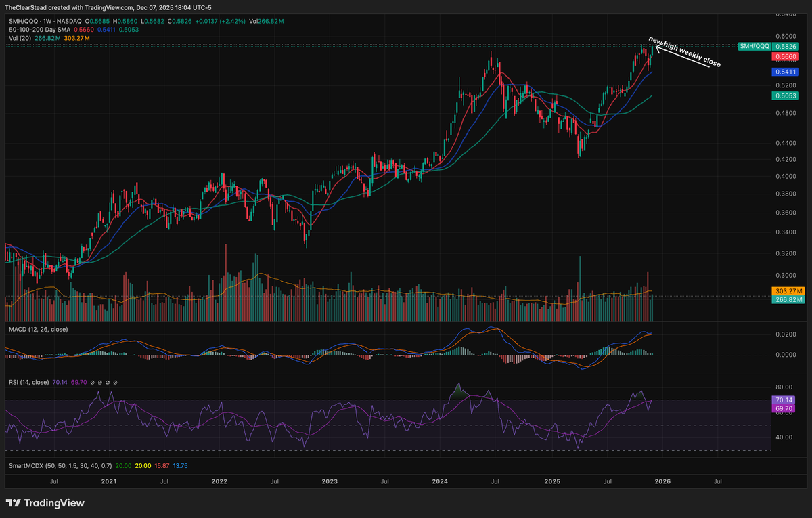This screenshot has height=518, width=812.
Task: Click the orange 303.27M volume axis tag
Action: point(788,290)
